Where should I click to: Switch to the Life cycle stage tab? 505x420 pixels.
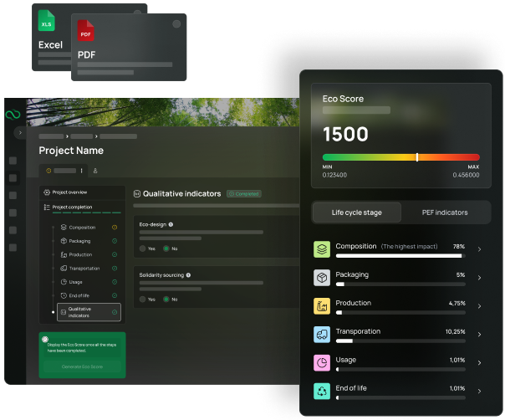coord(356,213)
